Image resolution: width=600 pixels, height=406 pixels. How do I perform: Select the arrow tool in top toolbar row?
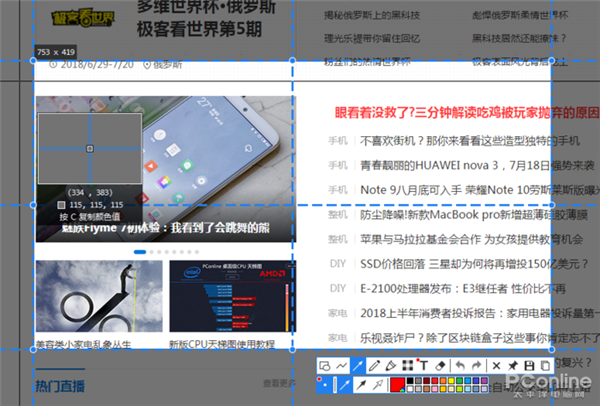(357, 366)
